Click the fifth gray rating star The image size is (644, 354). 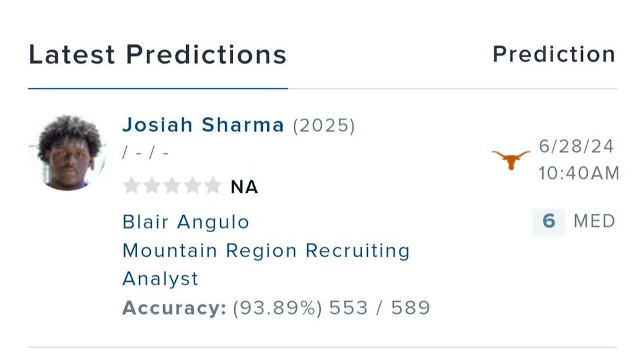point(212,186)
